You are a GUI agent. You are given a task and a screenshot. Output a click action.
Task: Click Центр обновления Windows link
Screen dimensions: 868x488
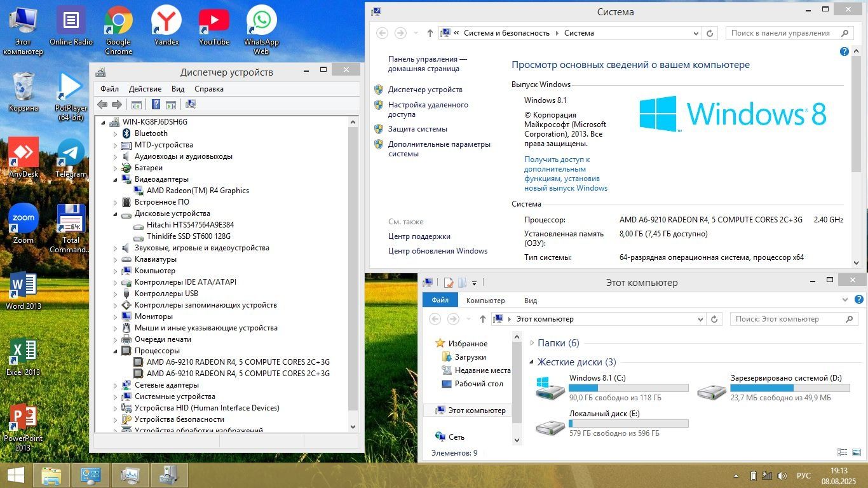click(438, 251)
